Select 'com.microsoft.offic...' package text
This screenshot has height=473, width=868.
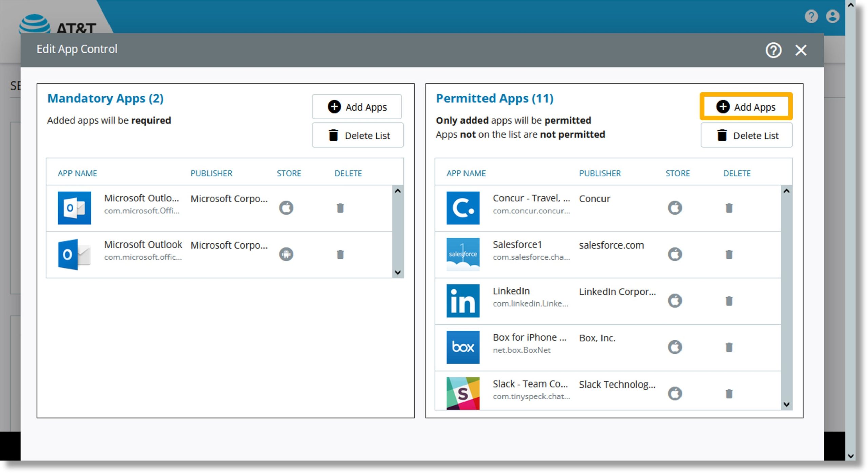pyautogui.click(x=143, y=257)
